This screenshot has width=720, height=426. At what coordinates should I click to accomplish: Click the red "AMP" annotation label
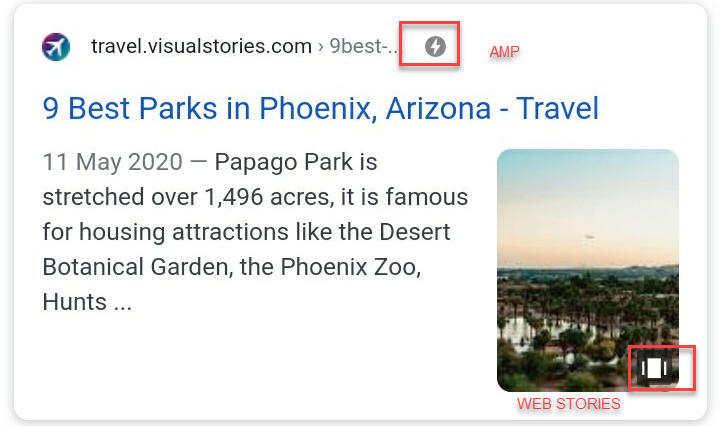[504, 52]
